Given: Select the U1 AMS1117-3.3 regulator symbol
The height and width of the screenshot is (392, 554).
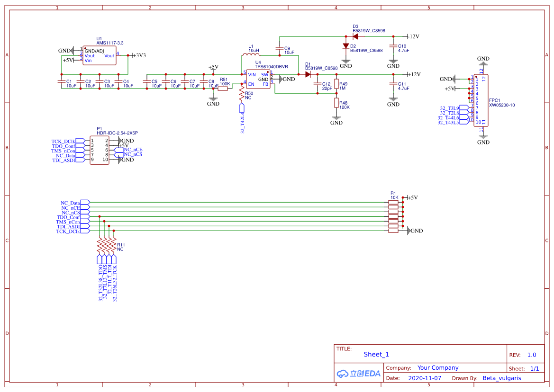Looking at the screenshot, I should point(100,55).
